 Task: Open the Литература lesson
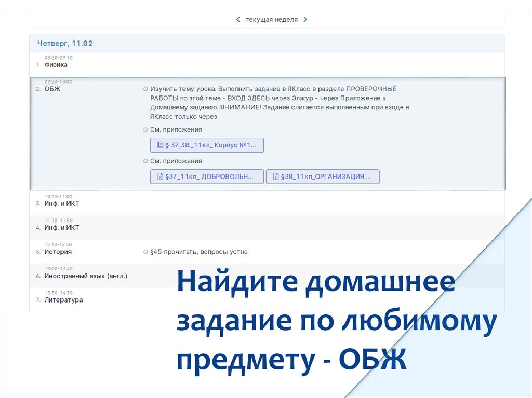pyautogui.click(x=63, y=300)
